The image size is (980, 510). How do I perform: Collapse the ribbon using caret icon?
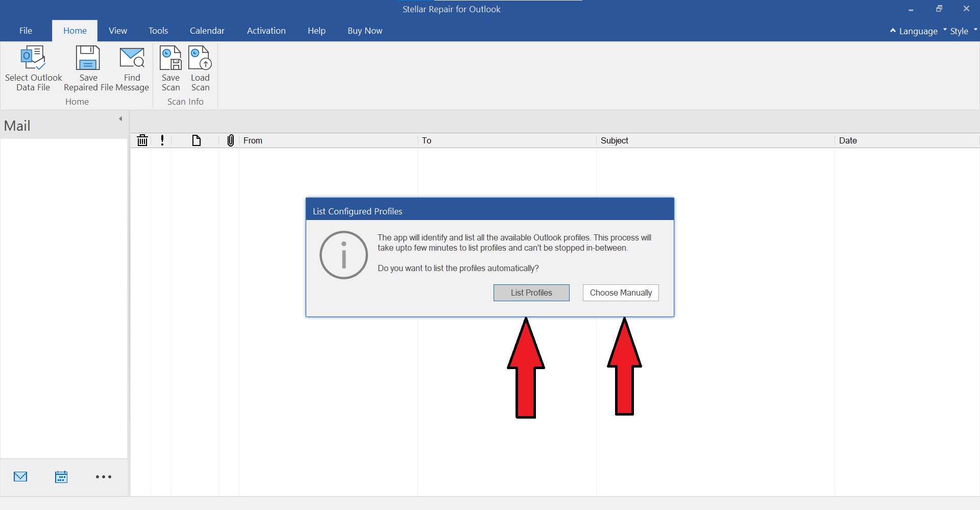coord(893,31)
